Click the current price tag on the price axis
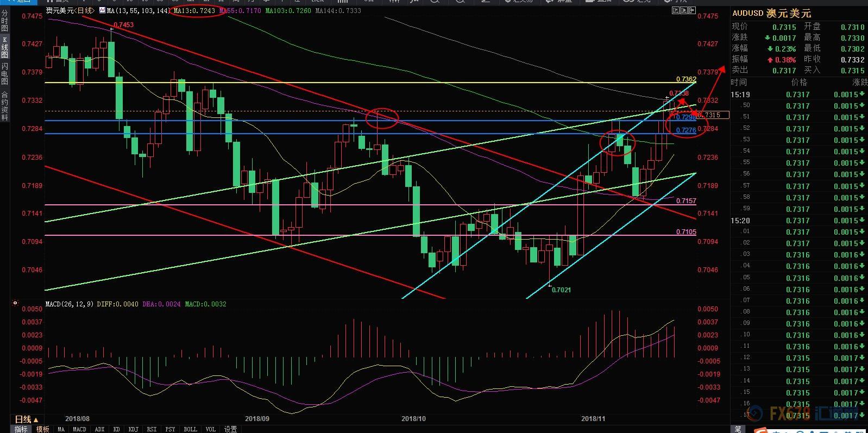Screen dimensions: 868x433 pos(713,115)
